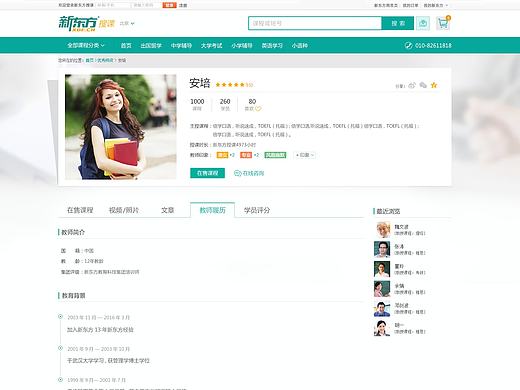Click the teacher name 安培

coord(200,83)
